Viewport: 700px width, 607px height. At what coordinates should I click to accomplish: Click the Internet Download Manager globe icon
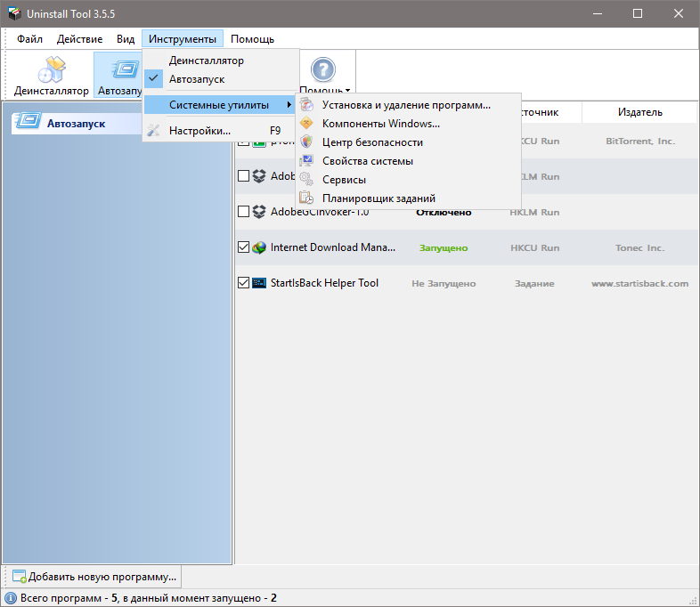point(259,247)
